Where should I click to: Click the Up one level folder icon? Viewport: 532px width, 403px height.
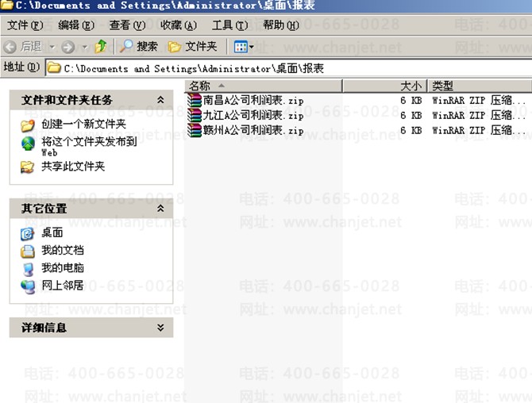(101, 47)
